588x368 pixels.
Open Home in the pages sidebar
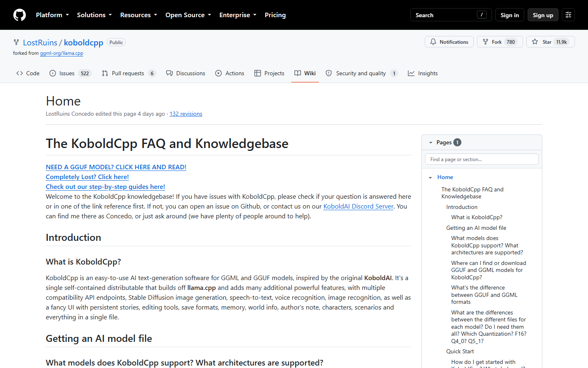tap(445, 177)
